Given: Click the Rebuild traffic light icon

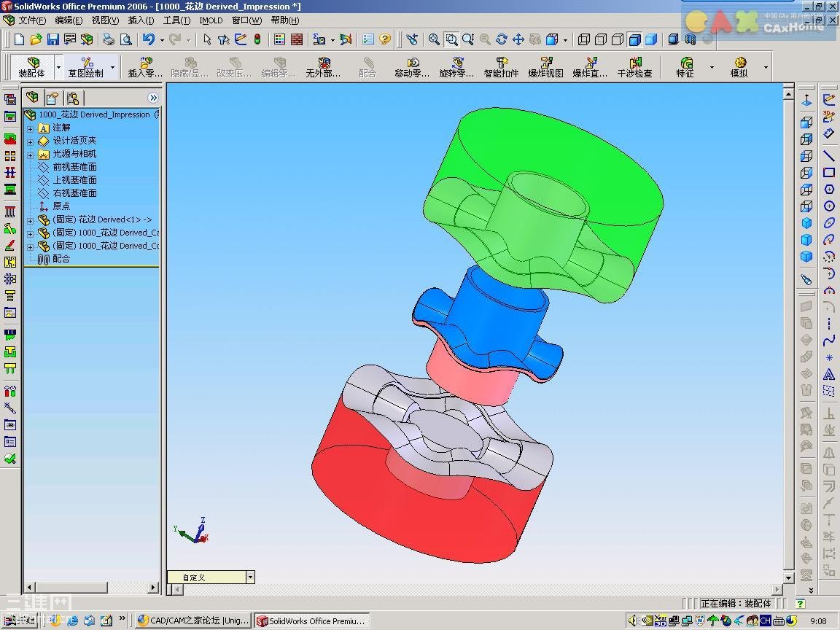Looking at the screenshot, I should click(257, 39).
